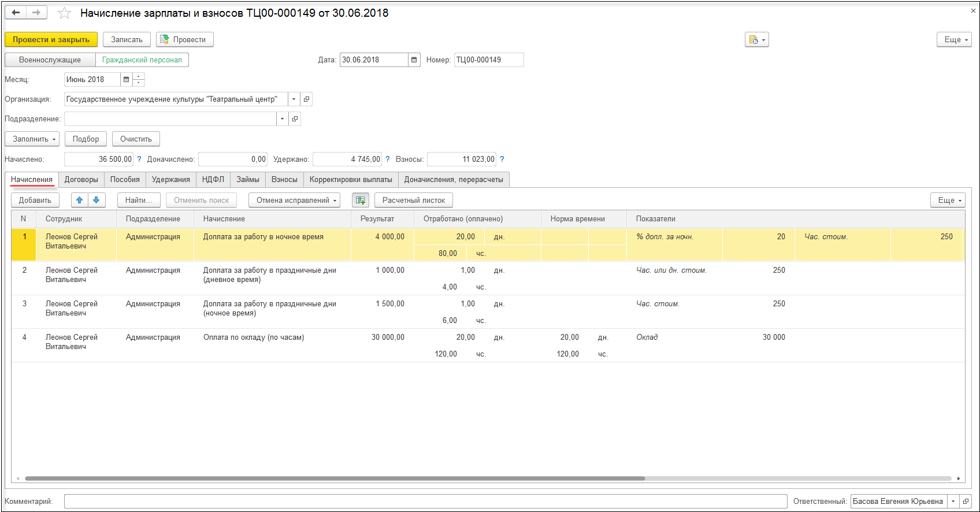The height and width of the screenshot is (512, 980).
Task: Switch to the НДФЛ tab
Action: pos(213,180)
